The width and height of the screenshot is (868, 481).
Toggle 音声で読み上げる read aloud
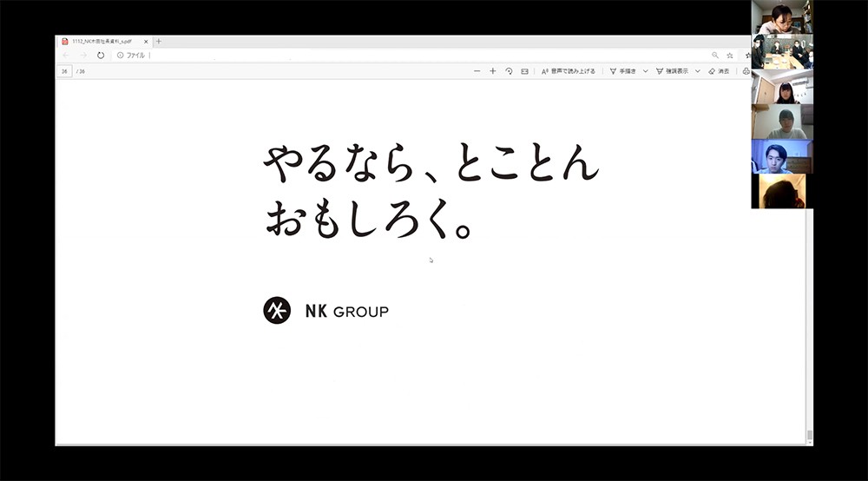(569, 71)
